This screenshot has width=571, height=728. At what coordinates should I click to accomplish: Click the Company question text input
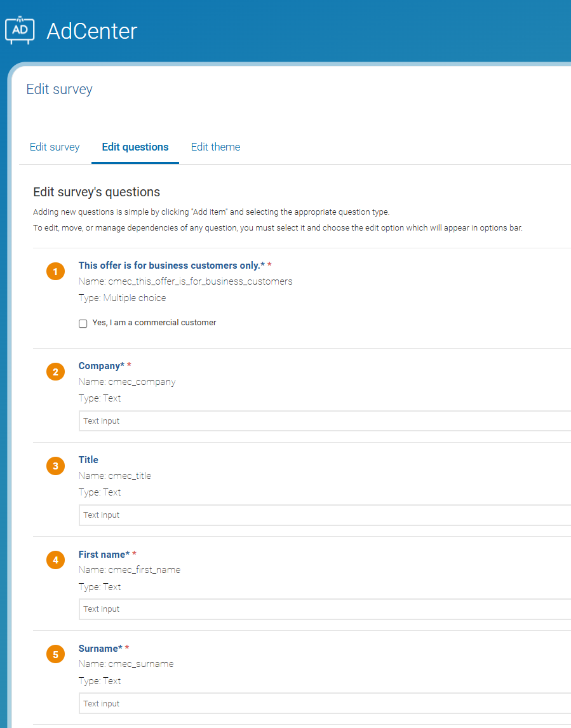(x=324, y=421)
